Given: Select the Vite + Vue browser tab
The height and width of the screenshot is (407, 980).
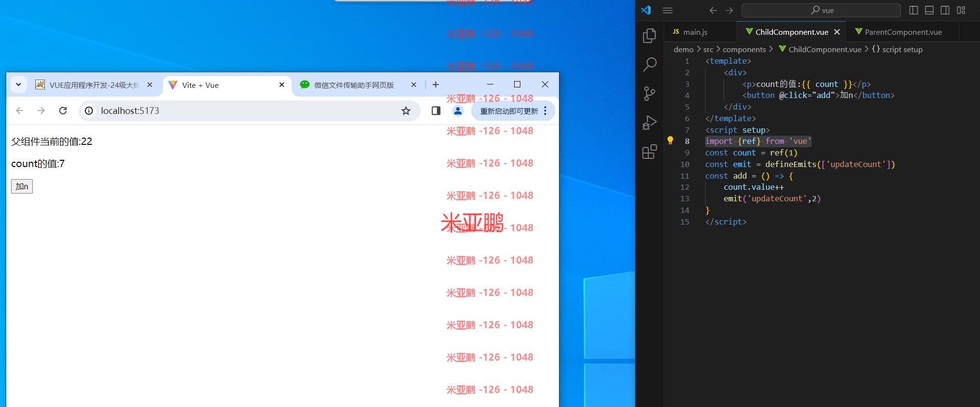Looking at the screenshot, I should point(227,85).
